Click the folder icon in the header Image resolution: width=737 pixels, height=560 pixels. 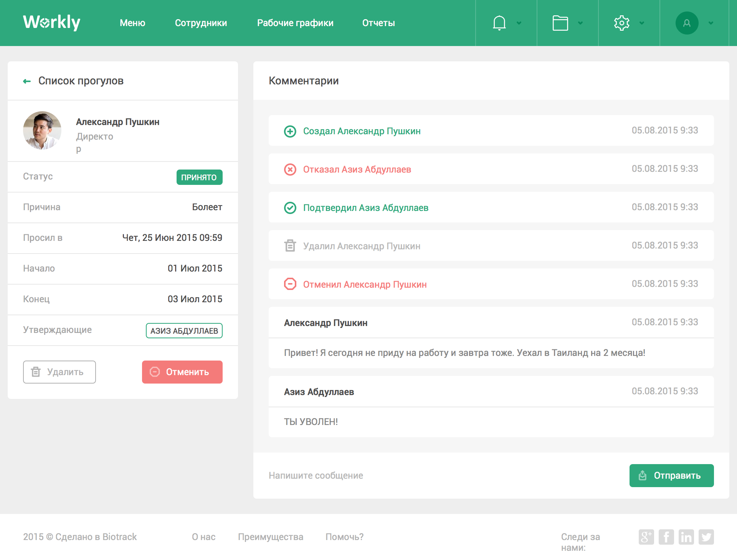coord(560,23)
